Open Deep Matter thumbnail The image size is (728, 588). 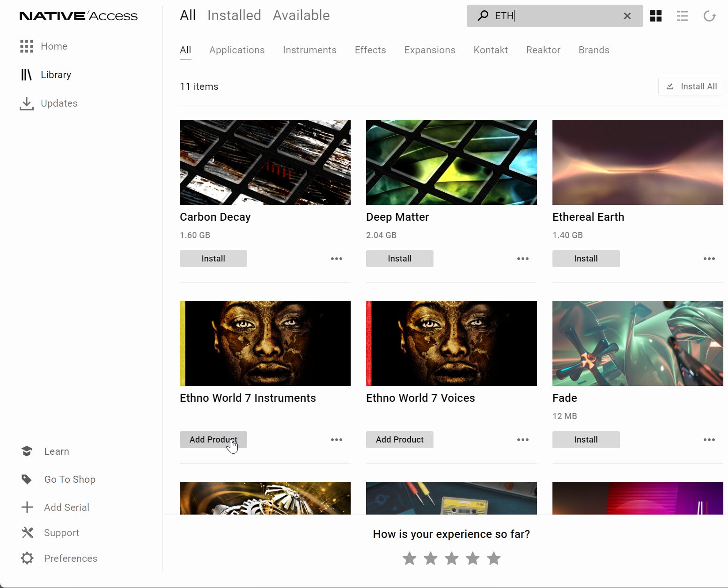click(451, 162)
